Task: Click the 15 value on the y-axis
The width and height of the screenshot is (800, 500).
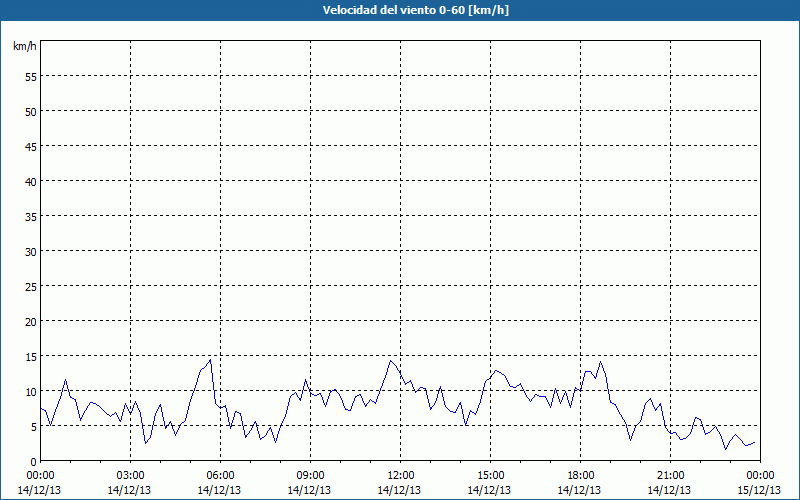Action: [x=31, y=356]
